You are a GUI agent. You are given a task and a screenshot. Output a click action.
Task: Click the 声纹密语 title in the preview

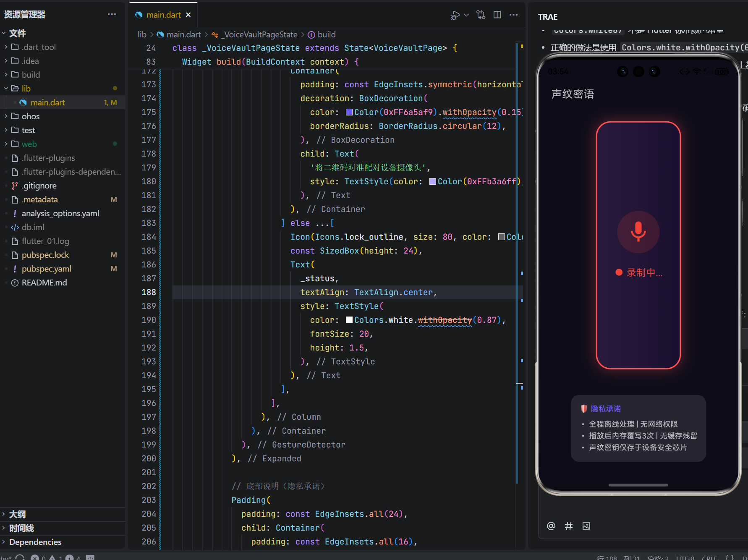pos(573,94)
